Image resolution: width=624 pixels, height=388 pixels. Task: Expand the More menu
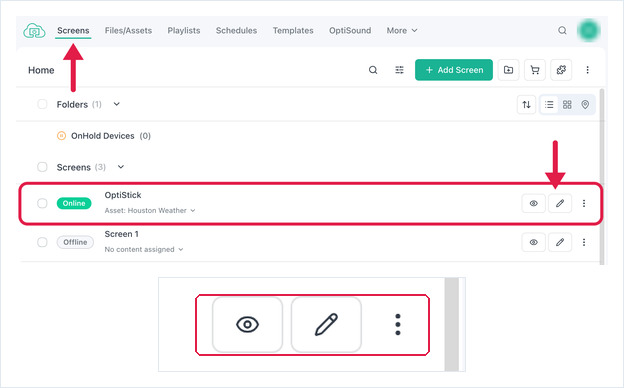[402, 31]
